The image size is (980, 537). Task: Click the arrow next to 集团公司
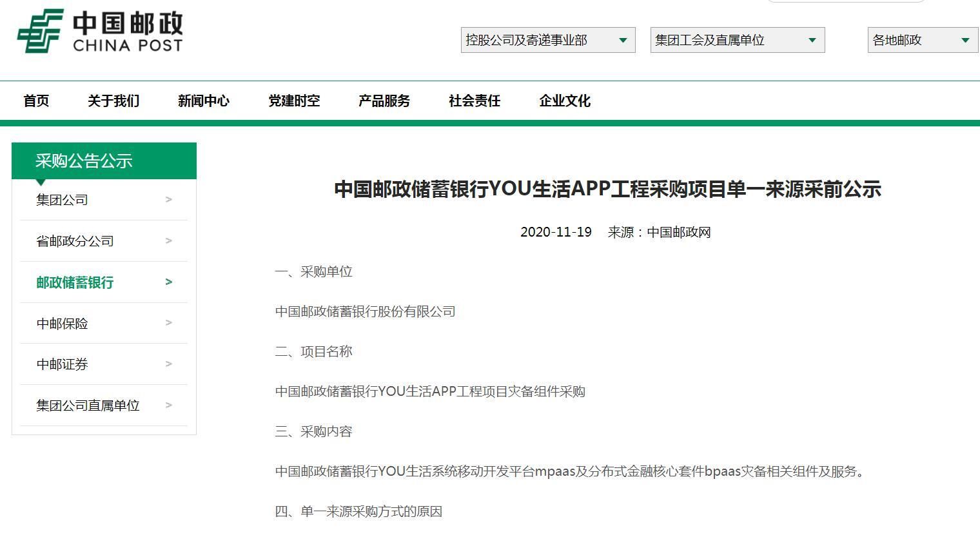[x=169, y=199]
